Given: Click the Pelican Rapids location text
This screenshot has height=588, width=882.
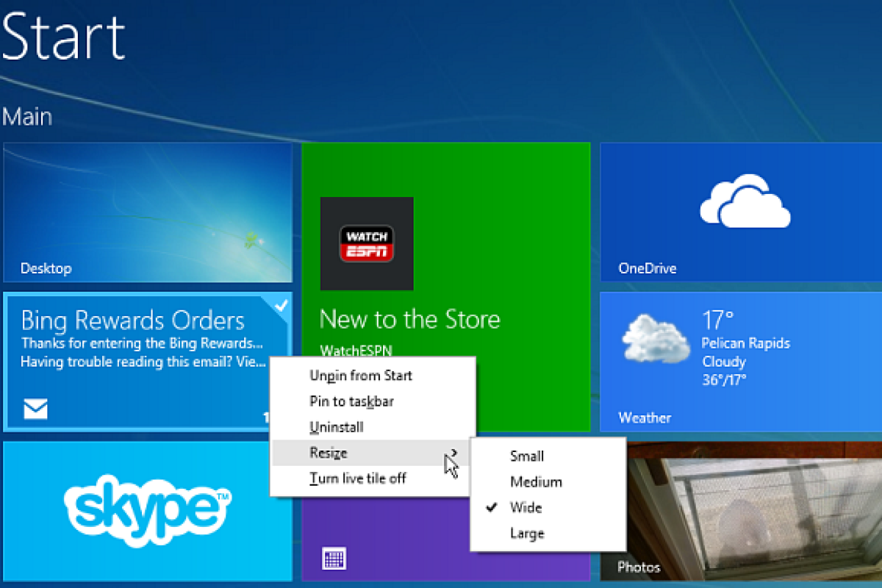Looking at the screenshot, I should [x=746, y=343].
